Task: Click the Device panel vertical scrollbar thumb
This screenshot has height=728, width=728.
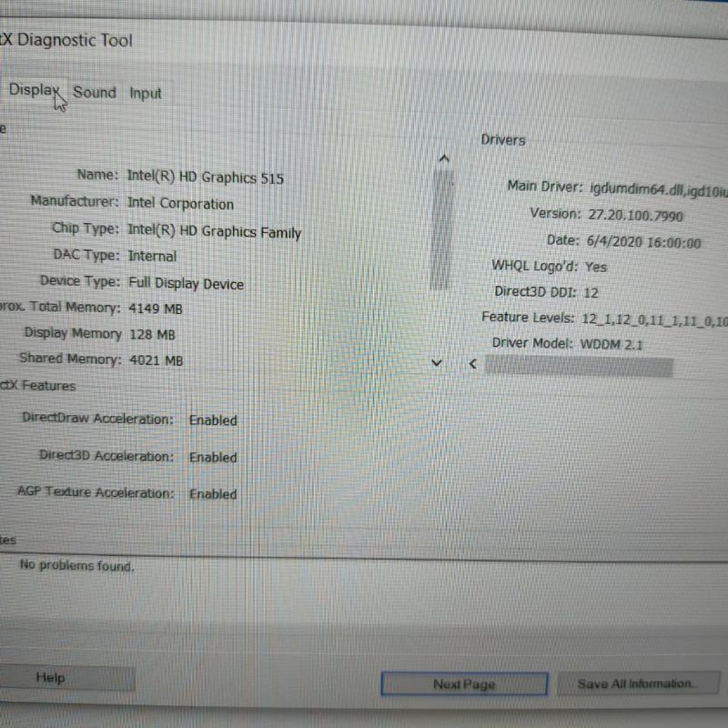Action: (x=442, y=229)
